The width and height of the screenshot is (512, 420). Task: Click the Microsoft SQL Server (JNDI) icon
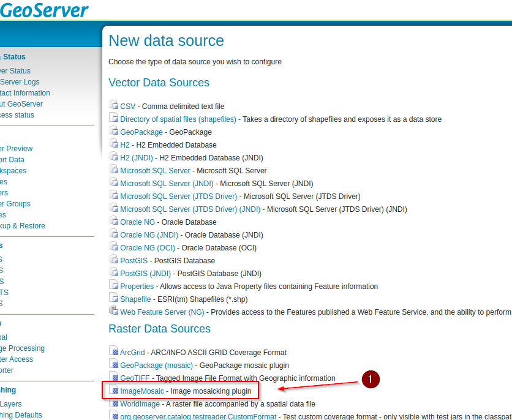(114, 182)
